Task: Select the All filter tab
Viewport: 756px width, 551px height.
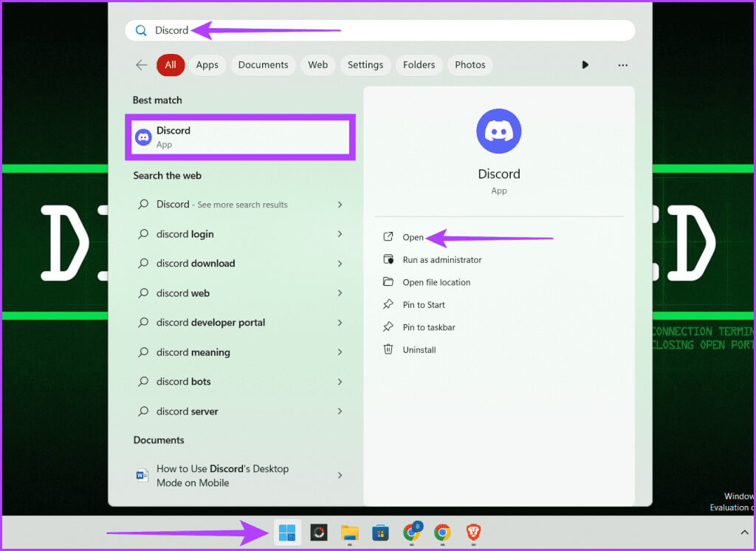Action: pyautogui.click(x=171, y=65)
